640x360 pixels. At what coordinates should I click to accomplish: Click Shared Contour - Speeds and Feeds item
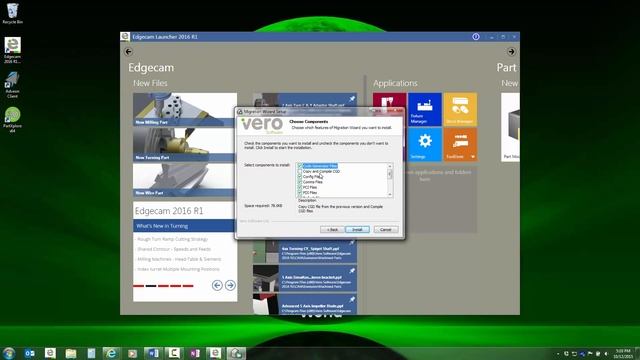point(174,249)
